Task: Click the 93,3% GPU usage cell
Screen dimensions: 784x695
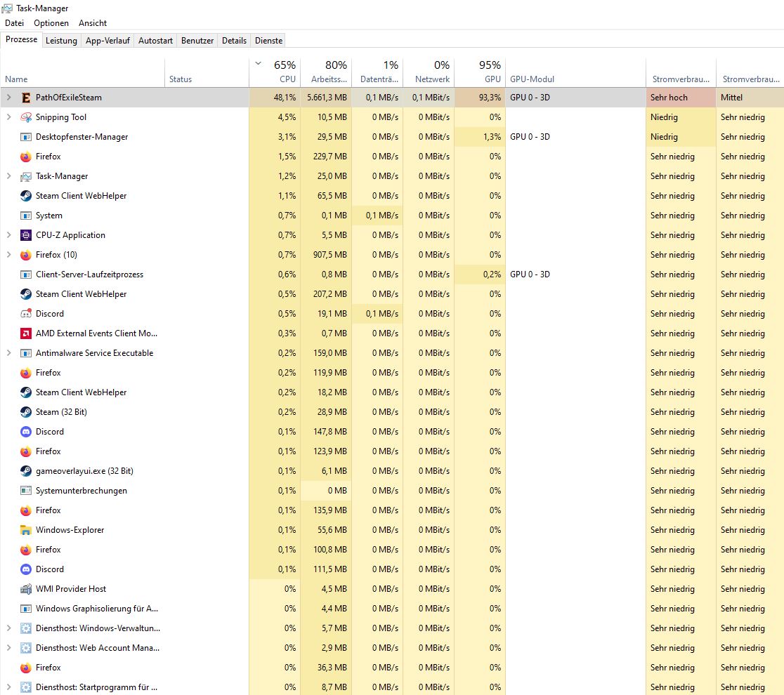Action: click(x=480, y=98)
